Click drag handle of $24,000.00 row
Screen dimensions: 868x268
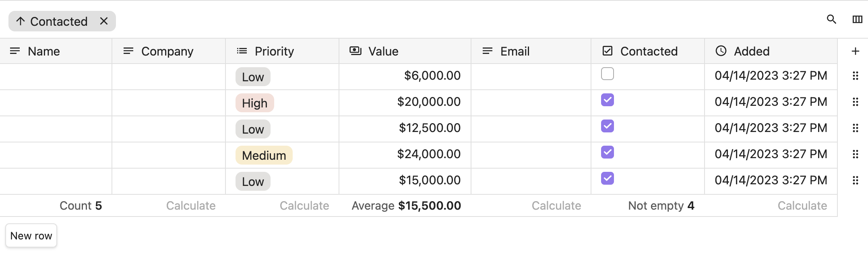[x=856, y=154]
